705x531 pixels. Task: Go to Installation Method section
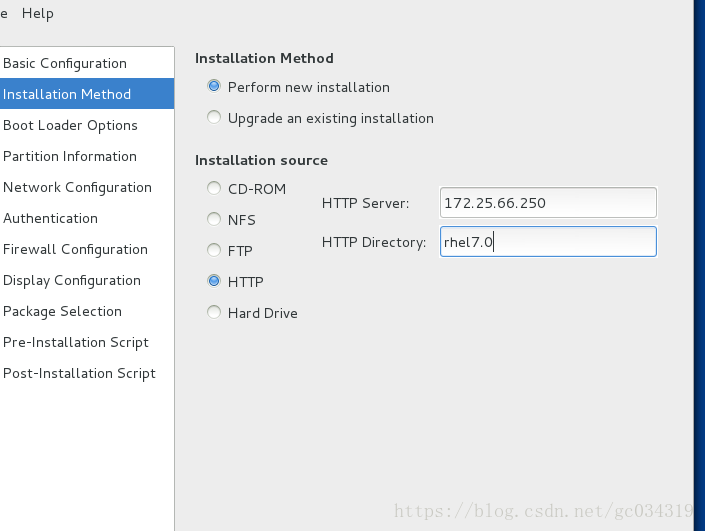click(x=67, y=94)
